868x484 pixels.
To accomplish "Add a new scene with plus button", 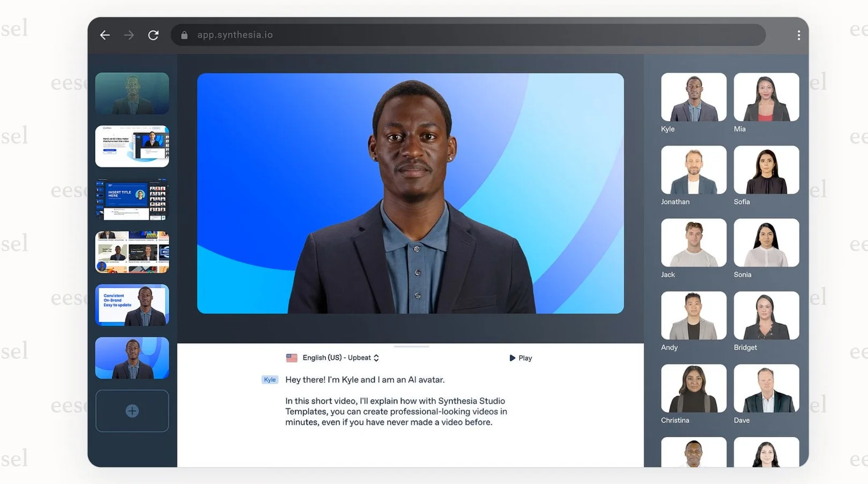I will 132,411.
